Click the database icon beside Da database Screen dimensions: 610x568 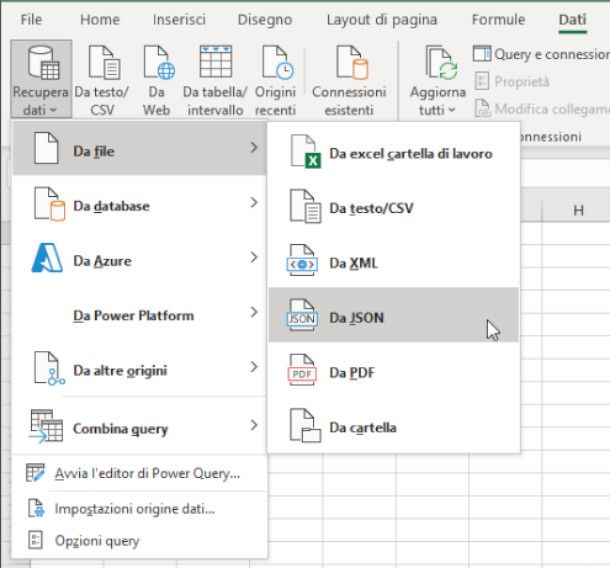pos(49,204)
